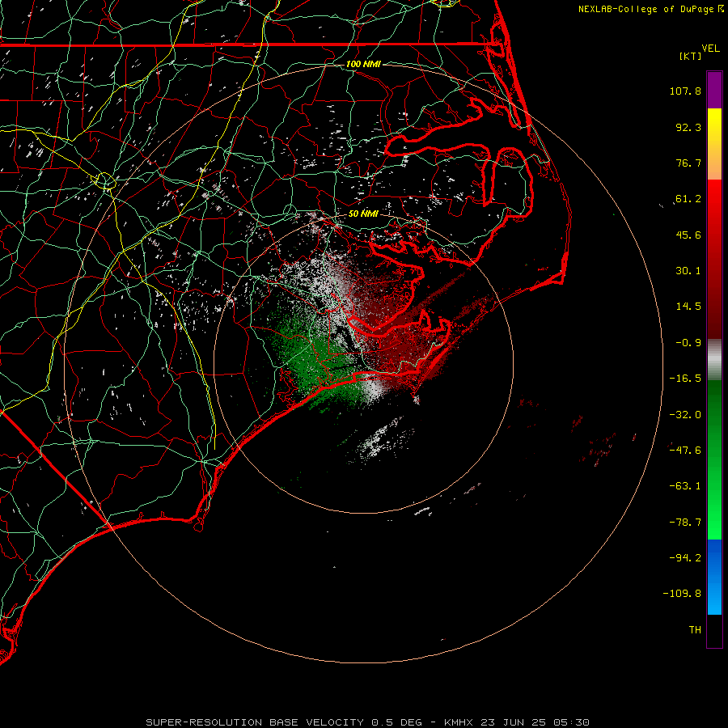Select the 30.1 legend value
The image size is (728, 728).
point(688,271)
